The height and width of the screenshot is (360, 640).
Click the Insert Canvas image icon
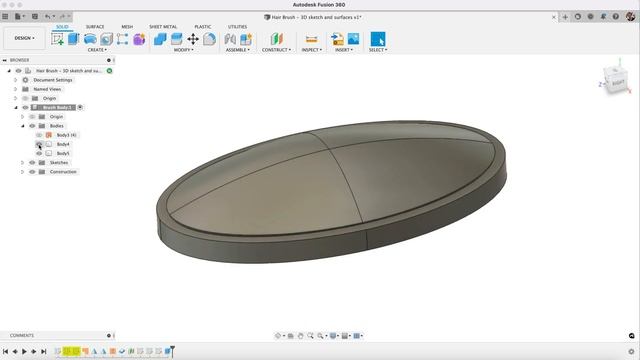(353, 39)
